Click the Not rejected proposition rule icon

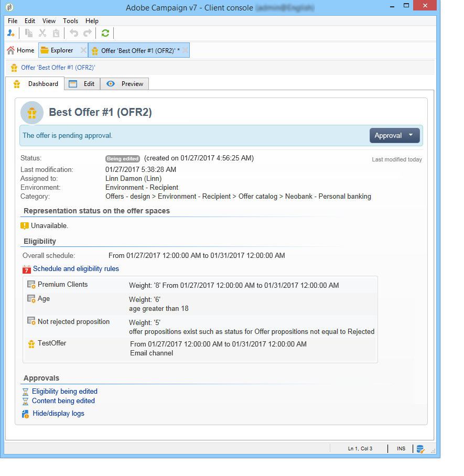click(31, 321)
